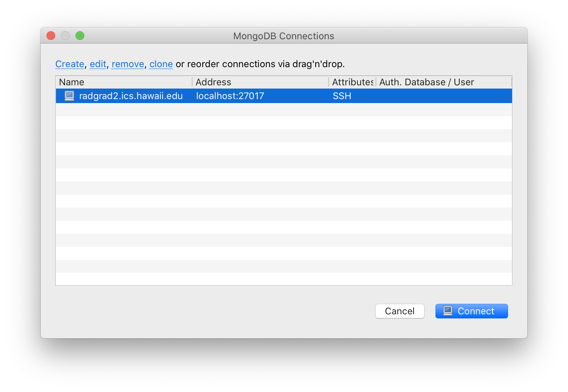Click the Connect button text
Screen dimensions: 568x392
pos(476,311)
